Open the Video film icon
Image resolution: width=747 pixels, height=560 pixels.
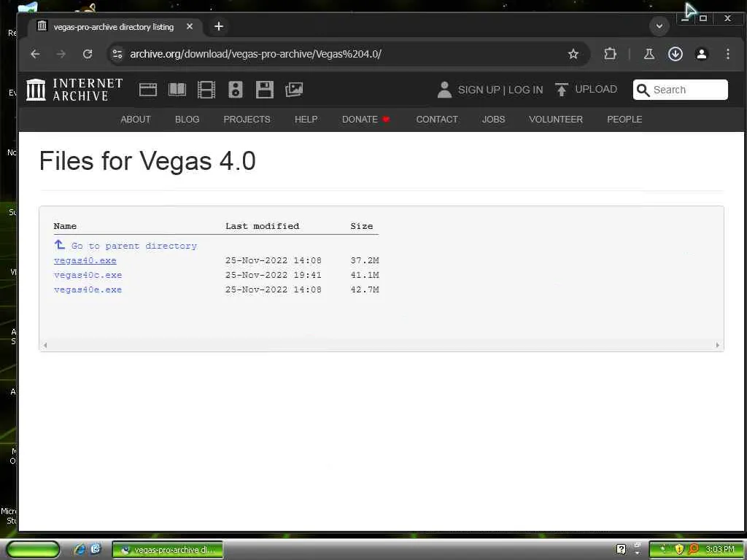point(206,90)
